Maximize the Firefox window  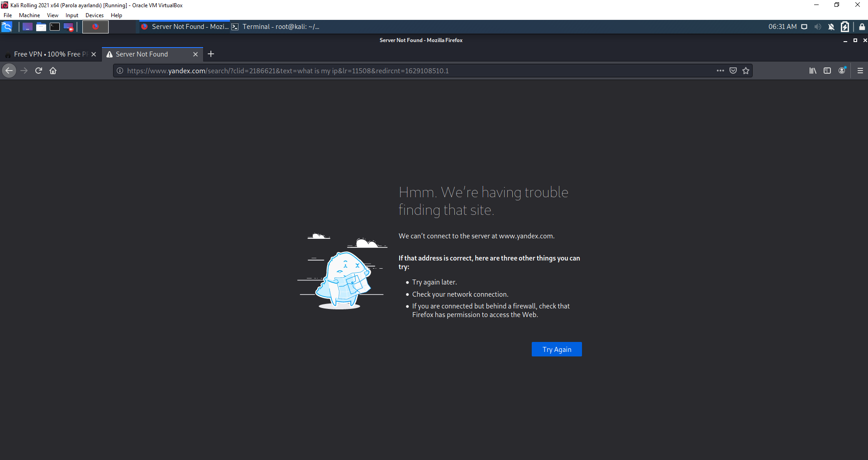pos(855,40)
